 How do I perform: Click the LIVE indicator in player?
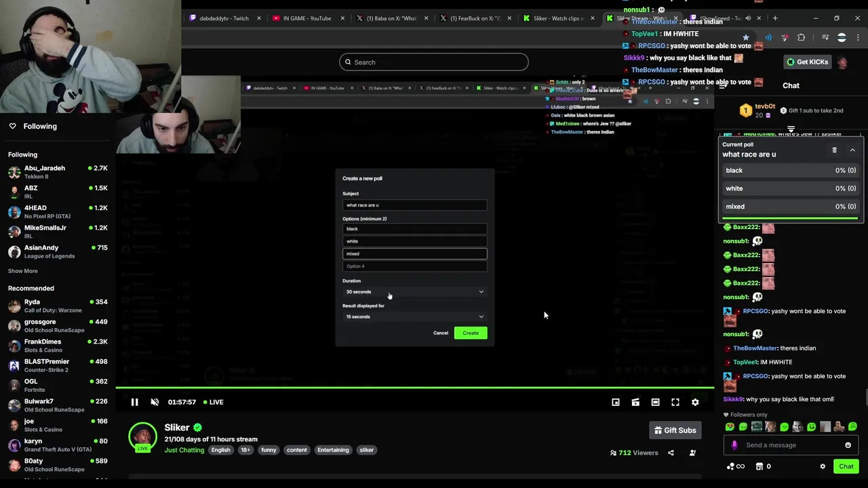pos(214,402)
